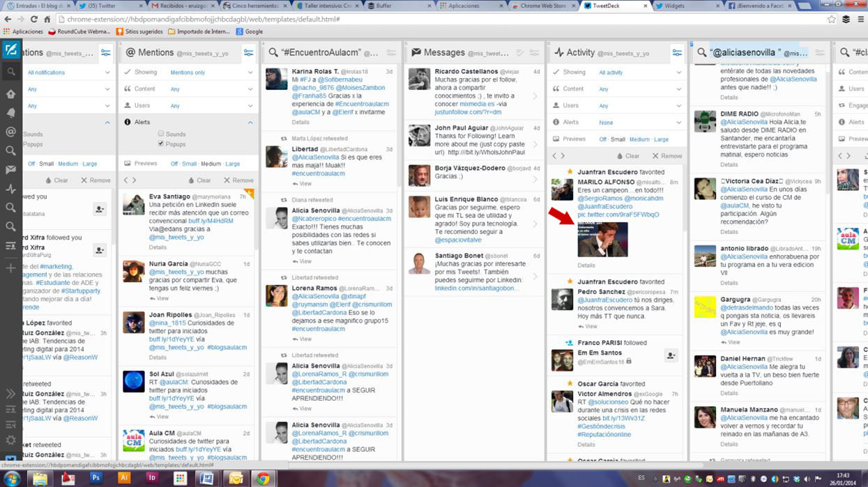Toggle Activity column filter settings icon

(676, 53)
